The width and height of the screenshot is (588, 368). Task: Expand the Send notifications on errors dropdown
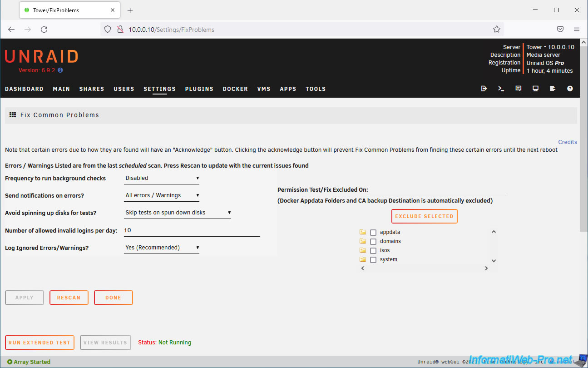(x=162, y=195)
